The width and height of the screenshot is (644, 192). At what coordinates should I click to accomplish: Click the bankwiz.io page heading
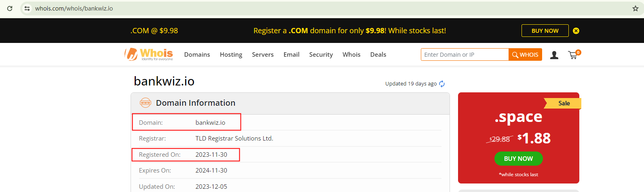(164, 81)
